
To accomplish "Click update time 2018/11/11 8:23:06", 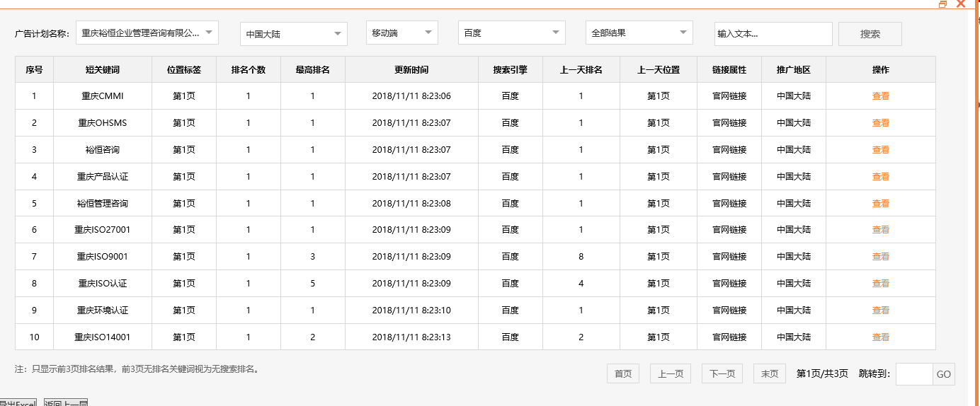I will (411, 96).
